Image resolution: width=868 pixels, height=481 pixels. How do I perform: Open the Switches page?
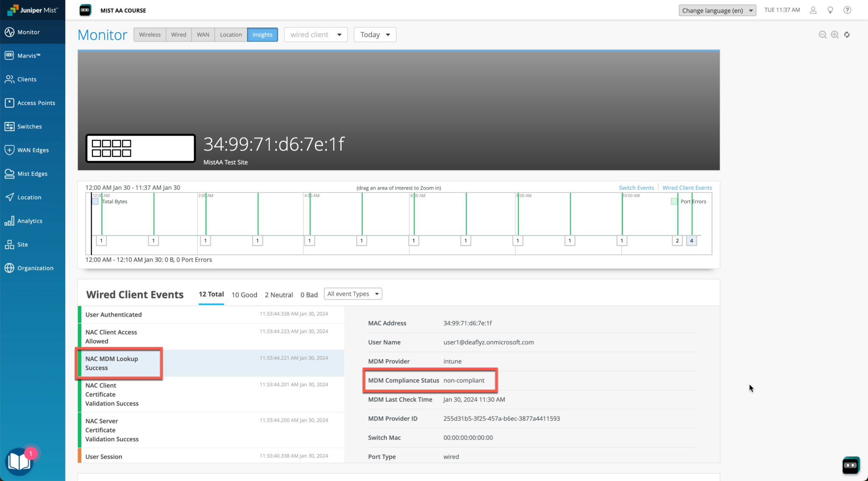(30, 126)
